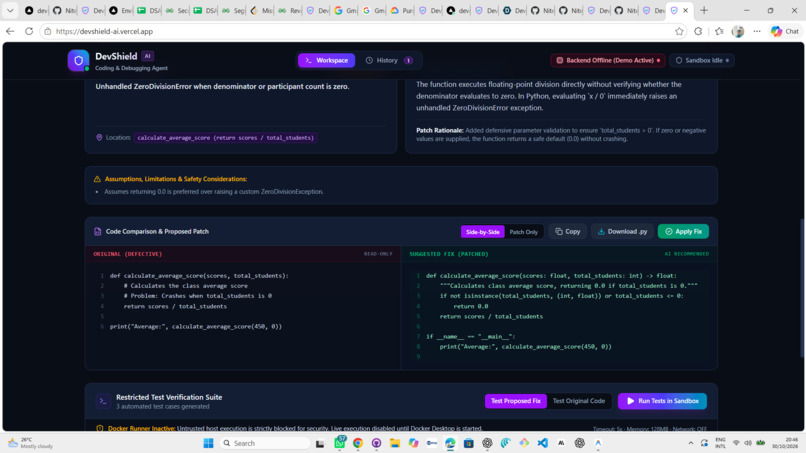Run tests in the sandbox
806x453 pixels.
click(x=662, y=401)
